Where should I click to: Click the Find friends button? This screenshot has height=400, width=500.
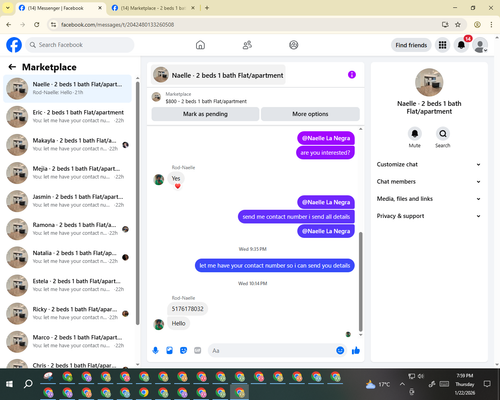[x=411, y=45]
